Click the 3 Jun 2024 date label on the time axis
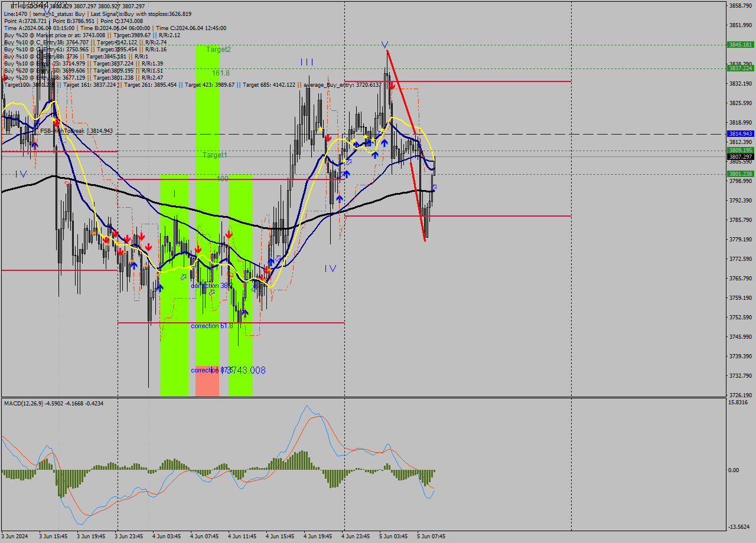 (x=15, y=537)
